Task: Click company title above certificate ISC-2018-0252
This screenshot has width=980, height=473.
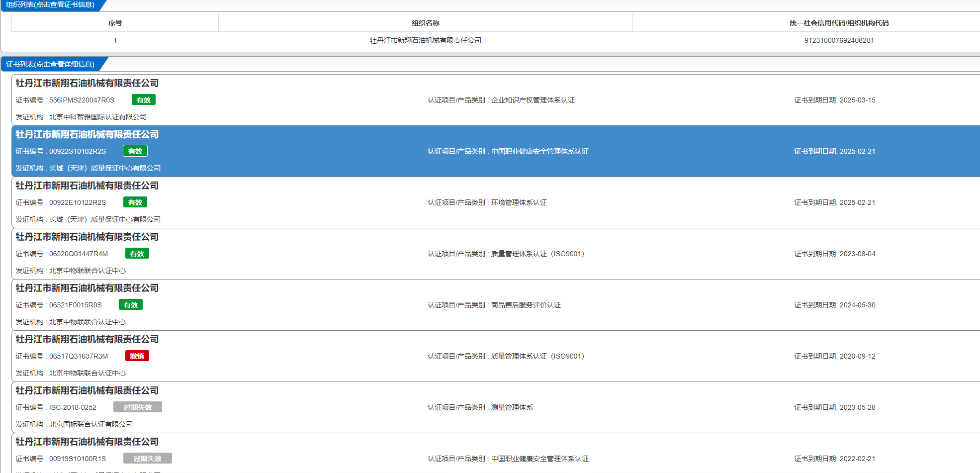Action: tap(87, 390)
